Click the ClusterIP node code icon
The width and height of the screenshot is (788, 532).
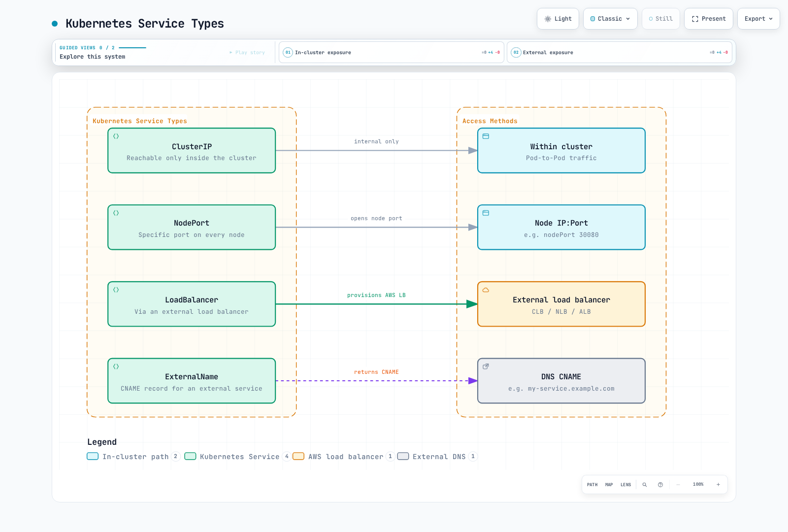click(116, 136)
